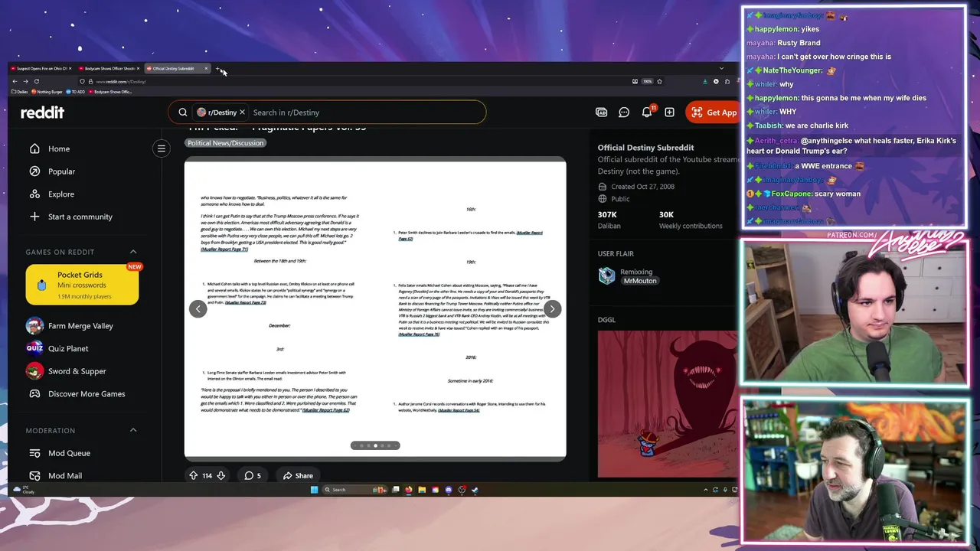980x551 pixels.
Task: Click the browser back arrow
Action: pyautogui.click(x=15, y=81)
